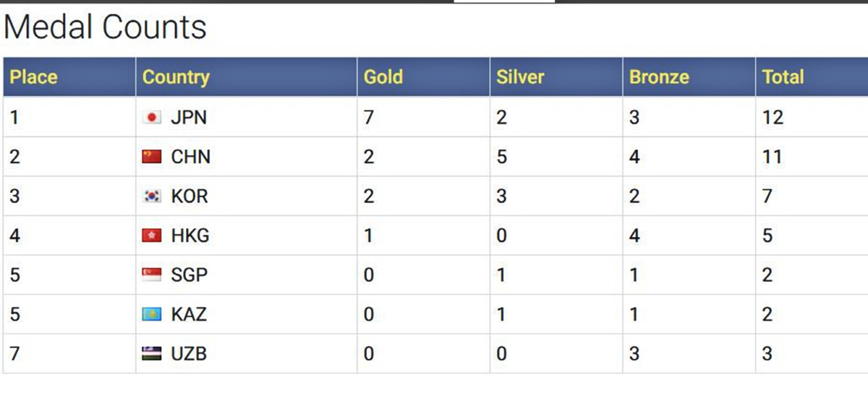Select the CHN country label
Viewport: 868px width, 393px height.
(x=191, y=157)
